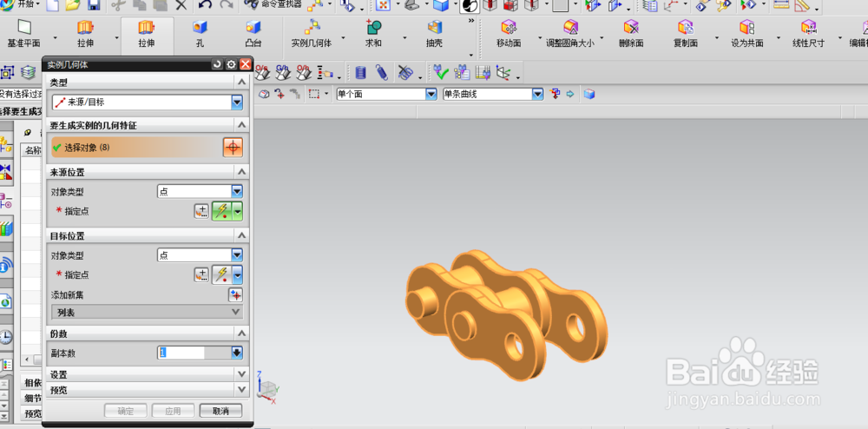Click the 应用 apply button

174,411
